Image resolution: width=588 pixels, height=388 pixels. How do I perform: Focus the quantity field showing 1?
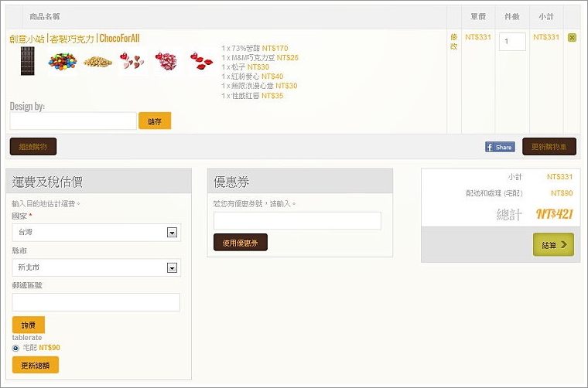[x=512, y=42]
